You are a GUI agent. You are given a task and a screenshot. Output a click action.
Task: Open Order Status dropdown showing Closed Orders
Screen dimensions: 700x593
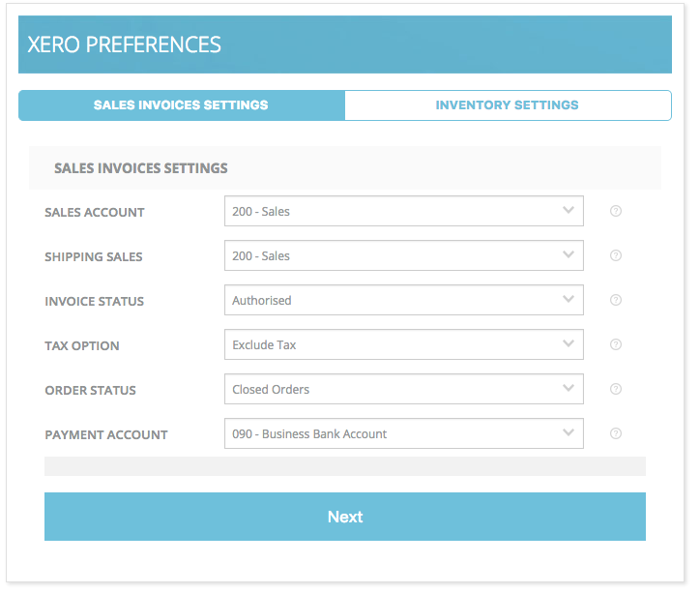click(x=403, y=389)
